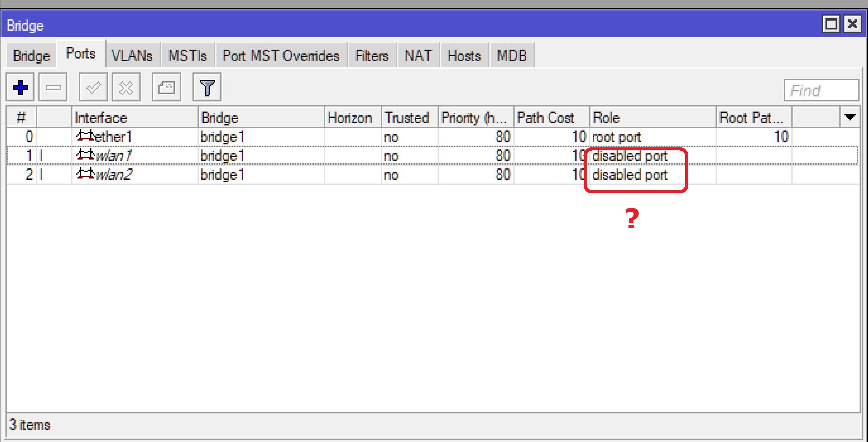Switch to the MDB tab
The width and height of the screenshot is (868, 442).
click(512, 56)
